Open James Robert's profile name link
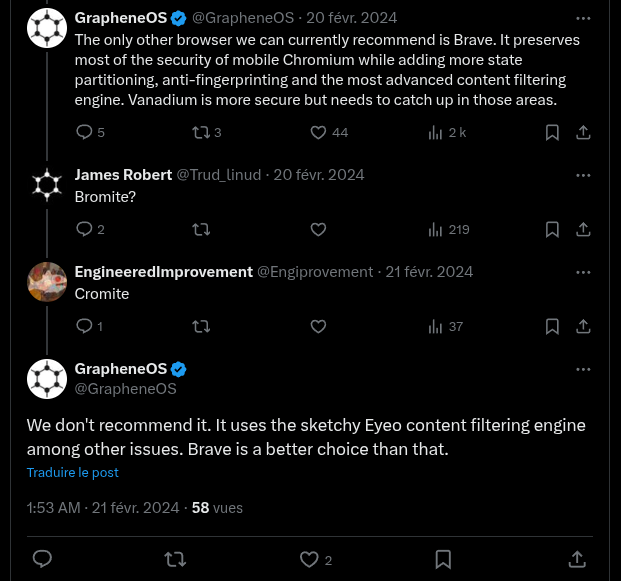621x581 pixels. (x=123, y=175)
